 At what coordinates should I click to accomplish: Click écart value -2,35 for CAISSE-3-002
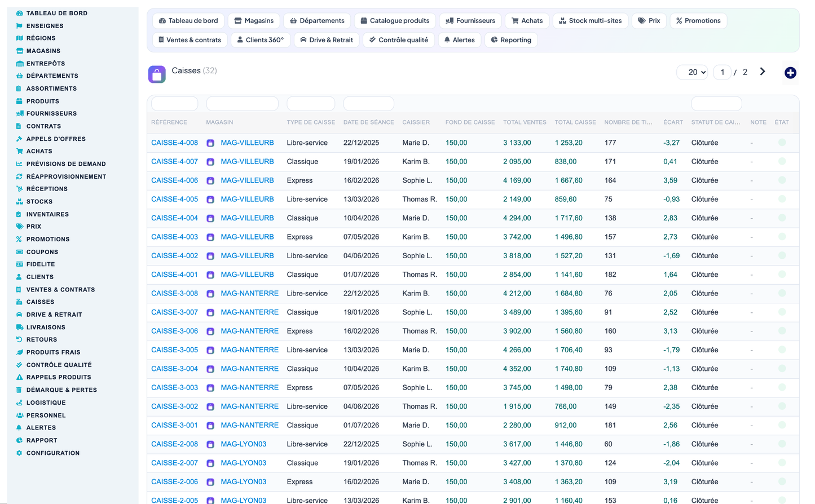click(x=671, y=406)
